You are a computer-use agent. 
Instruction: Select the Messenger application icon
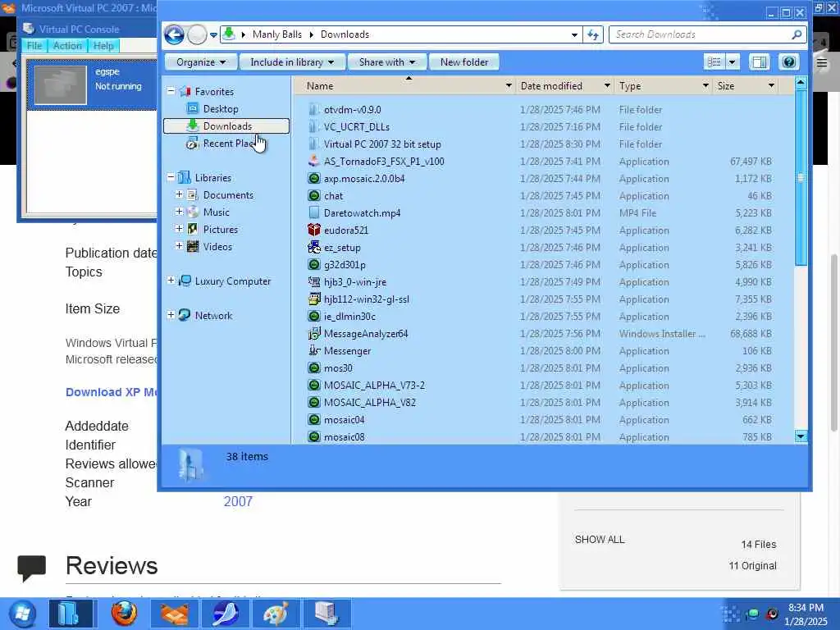tap(314, 350)
